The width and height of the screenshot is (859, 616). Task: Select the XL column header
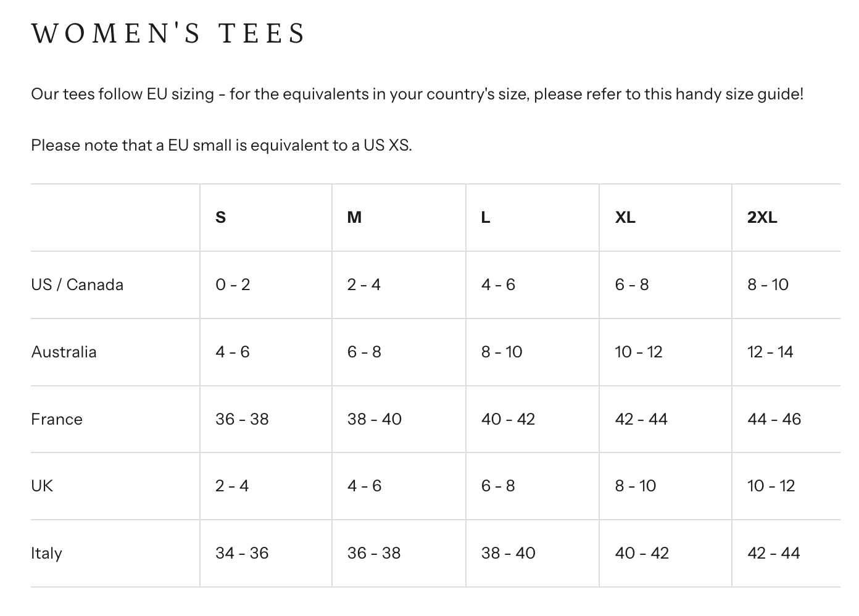click(625, 217)
